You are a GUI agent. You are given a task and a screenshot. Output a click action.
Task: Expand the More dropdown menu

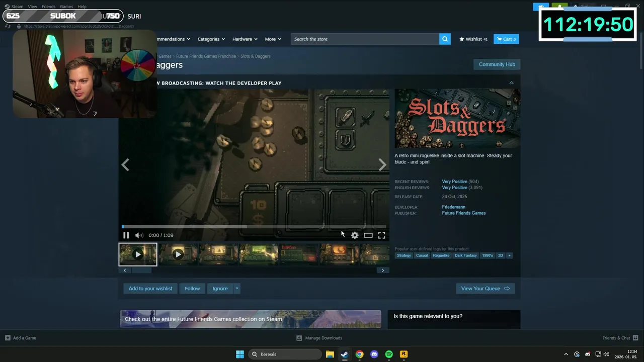[273, 39]
